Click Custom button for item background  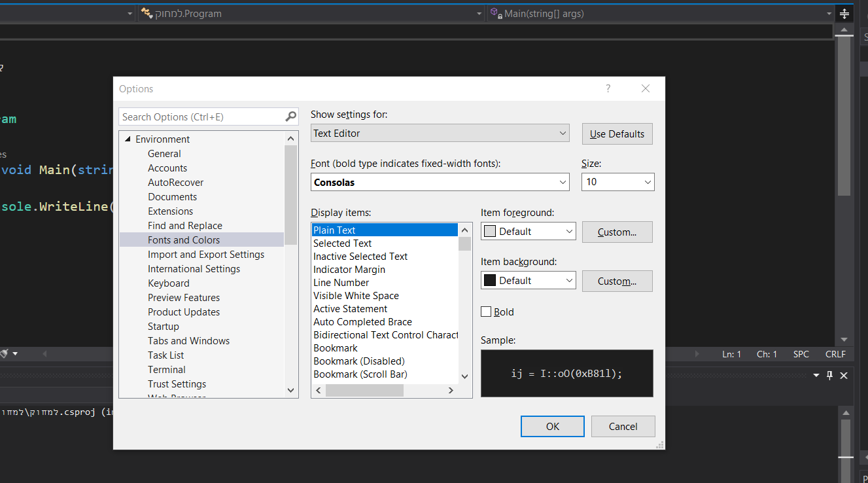coord(617,281)
